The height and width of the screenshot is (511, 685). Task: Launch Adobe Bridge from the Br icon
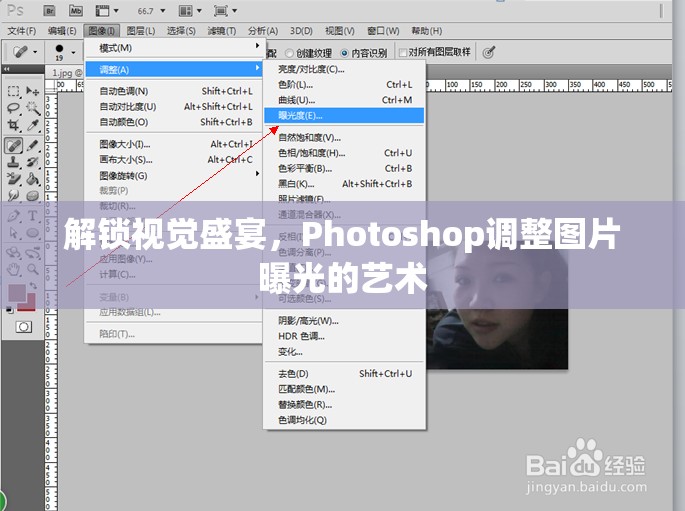click(50, 11)
